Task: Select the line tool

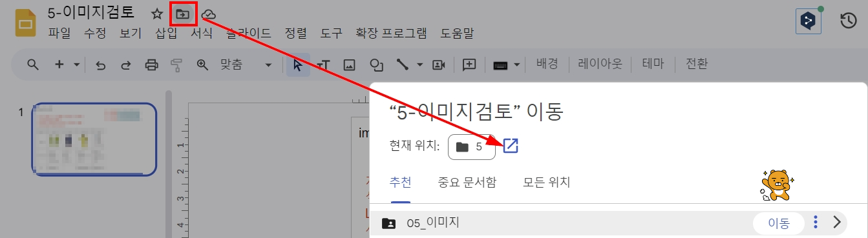Action: point(403,64)
